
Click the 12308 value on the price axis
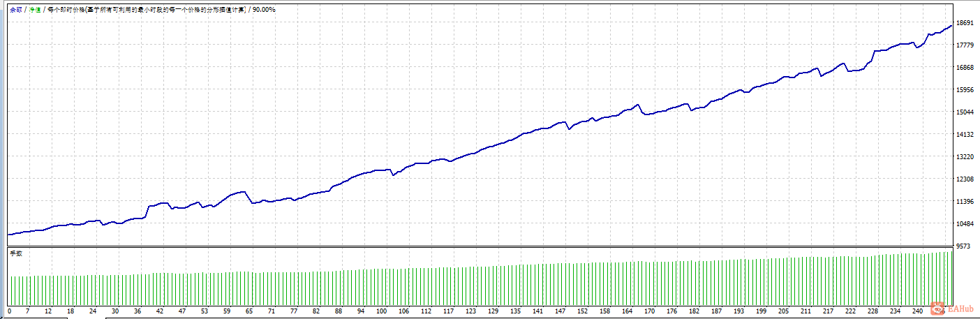coord(965,179)
